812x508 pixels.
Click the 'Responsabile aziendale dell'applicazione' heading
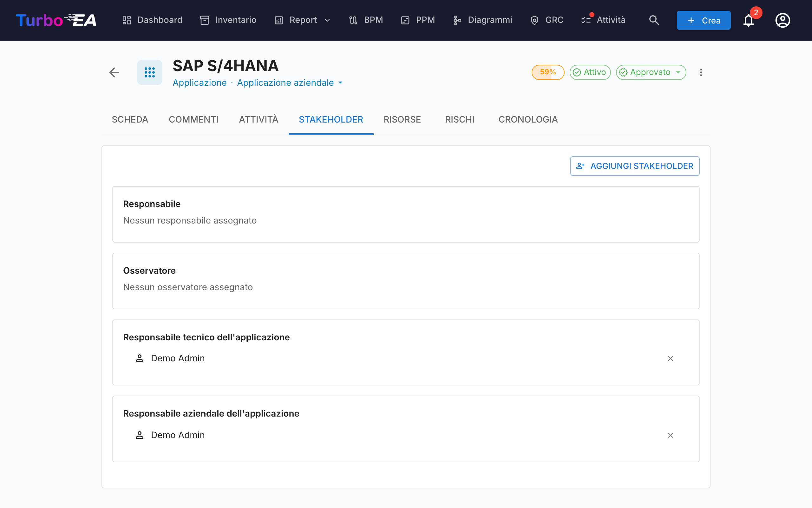(x=211, y=414)
